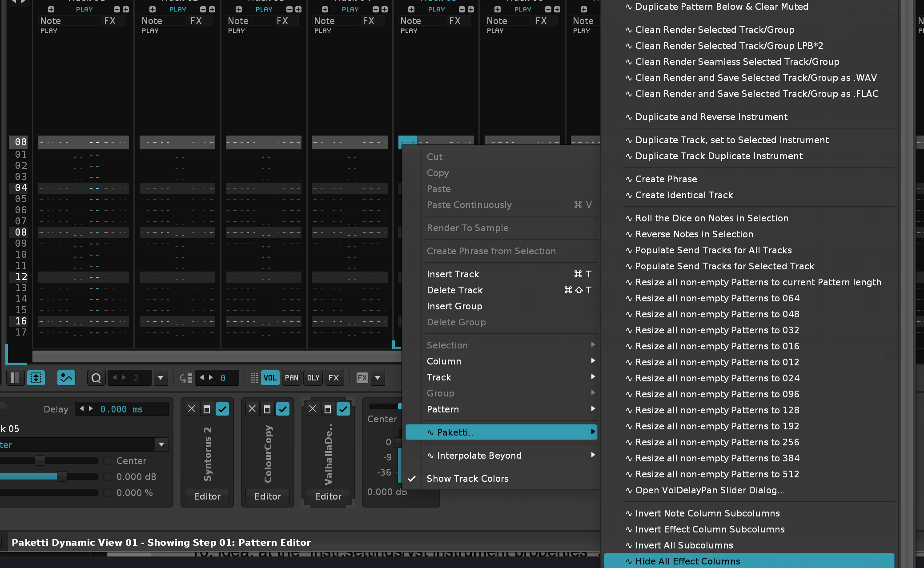Click the Delay 0.000 ms value field
This screenshot has height=568, width=924.
[x=121, y=409]
